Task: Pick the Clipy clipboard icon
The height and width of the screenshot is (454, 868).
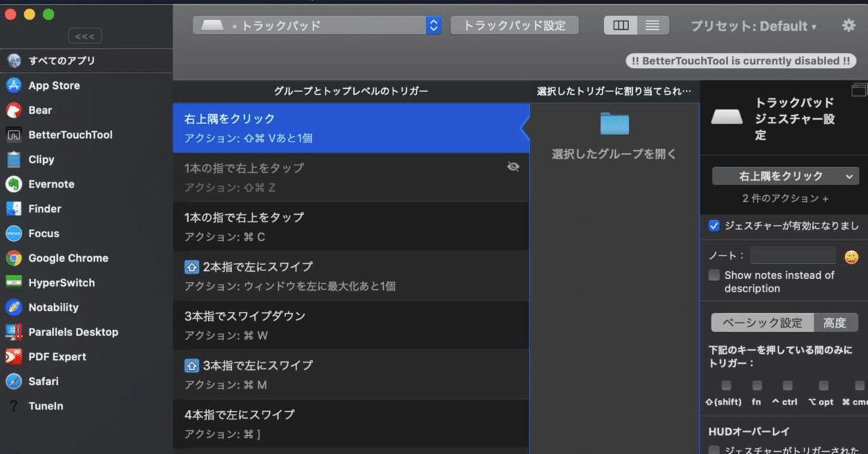Action: pos(14,160)
